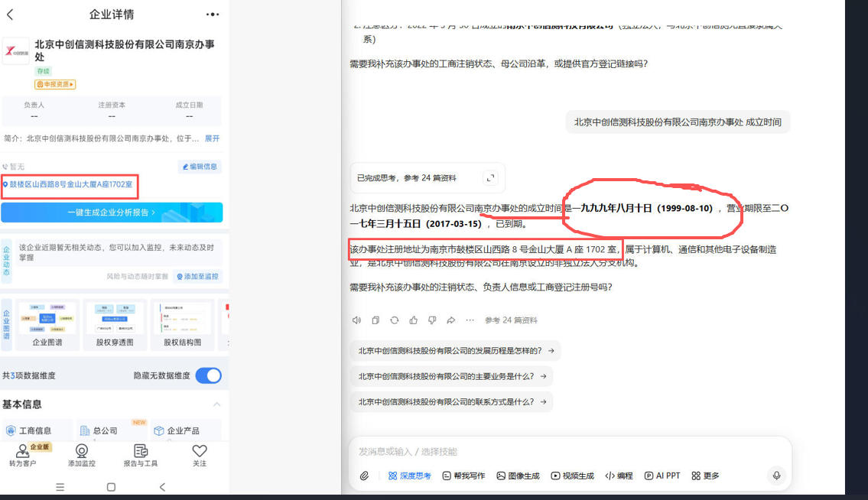Image resolution: width=868 pixels, height=500 pixels.
Task: Open the 申报资质 badge
Action: (x=55, y=84)
